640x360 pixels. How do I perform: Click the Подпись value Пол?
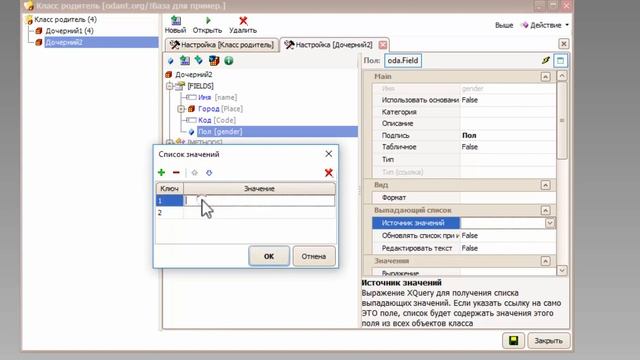(x=508, y=135)
